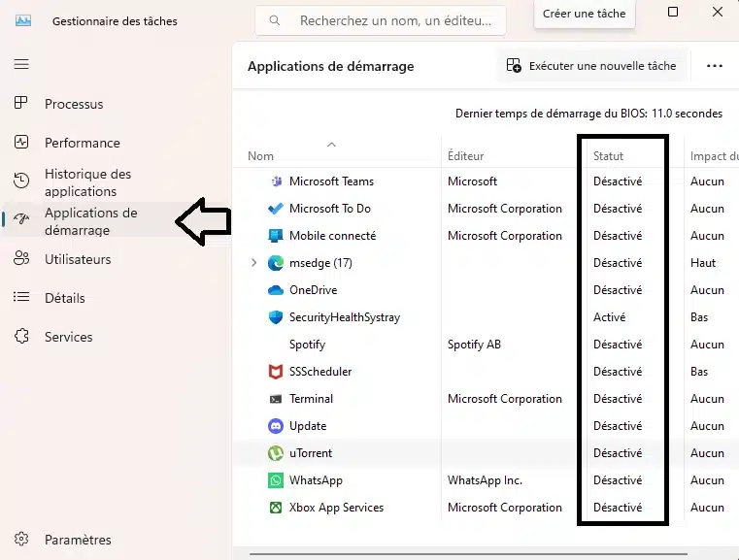Screen dimensions: 739x560
Task: Open the hamburger navigation menu
Action: tap(21, 64)
